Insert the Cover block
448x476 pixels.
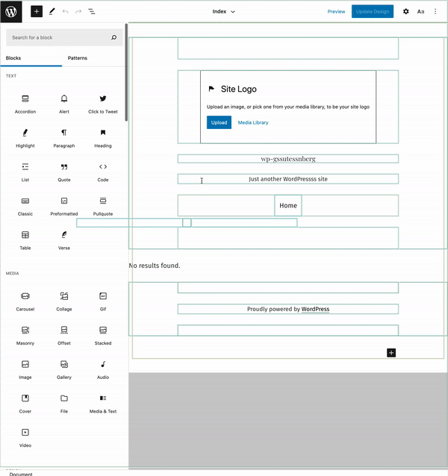[x=25, y=404]
